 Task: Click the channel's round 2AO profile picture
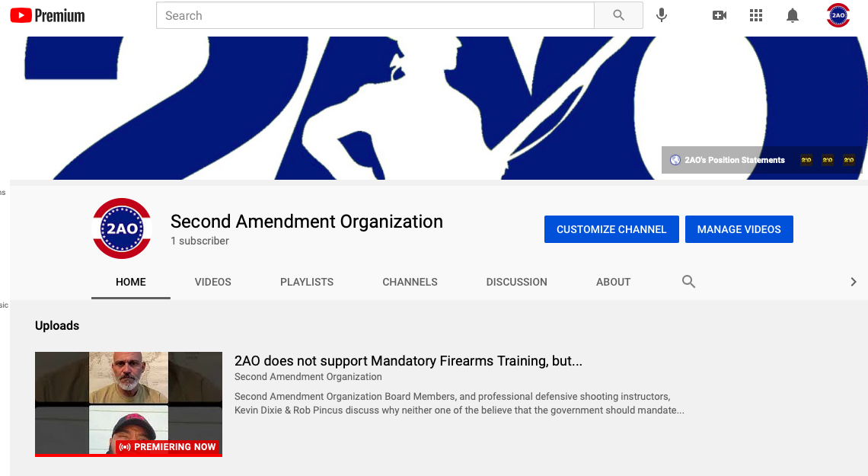[x=122, y=228]
